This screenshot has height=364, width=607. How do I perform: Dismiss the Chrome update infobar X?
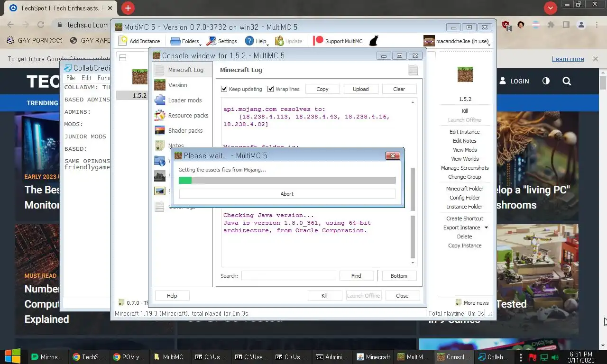tap(596, 59)
